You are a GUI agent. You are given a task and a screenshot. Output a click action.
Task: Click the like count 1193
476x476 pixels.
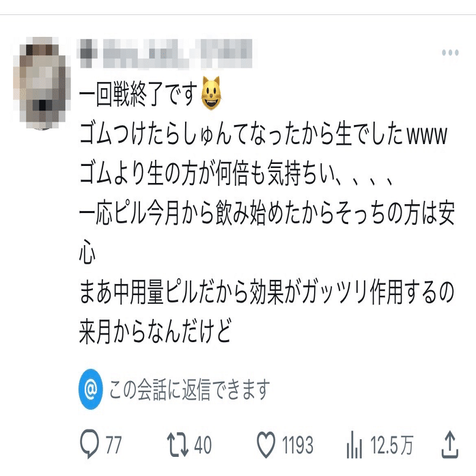[x=298, y=445]
